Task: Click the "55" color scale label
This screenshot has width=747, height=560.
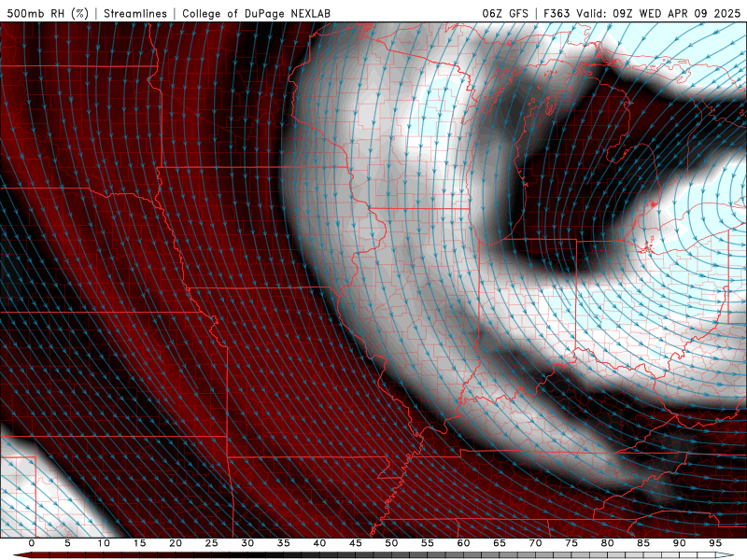Action: tap(428, 543)
